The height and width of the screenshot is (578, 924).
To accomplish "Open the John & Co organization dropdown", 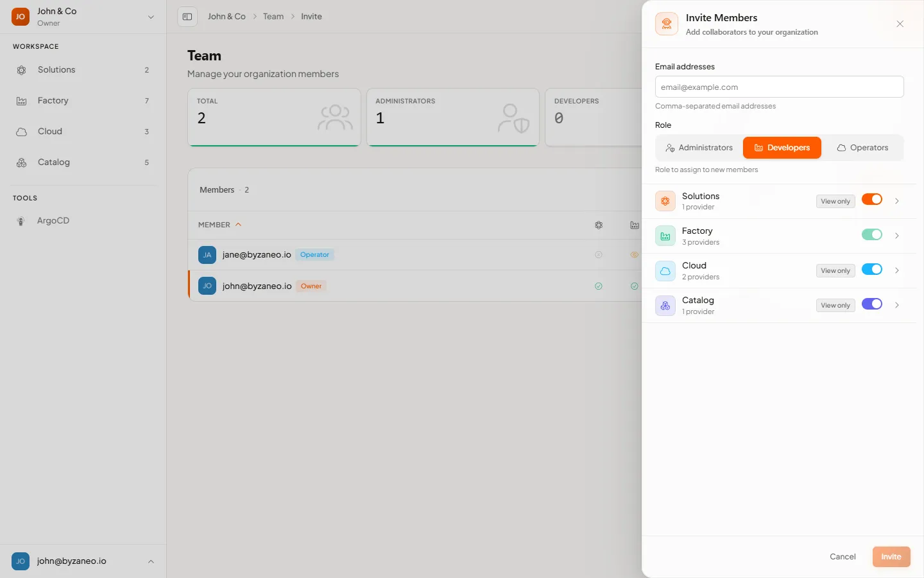I will pos(151,17).
